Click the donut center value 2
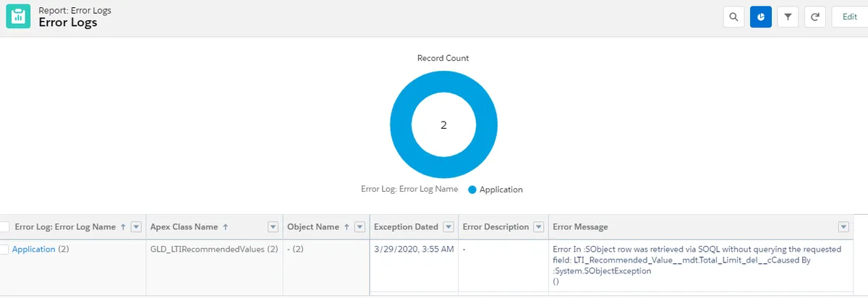 coord(443,125)
